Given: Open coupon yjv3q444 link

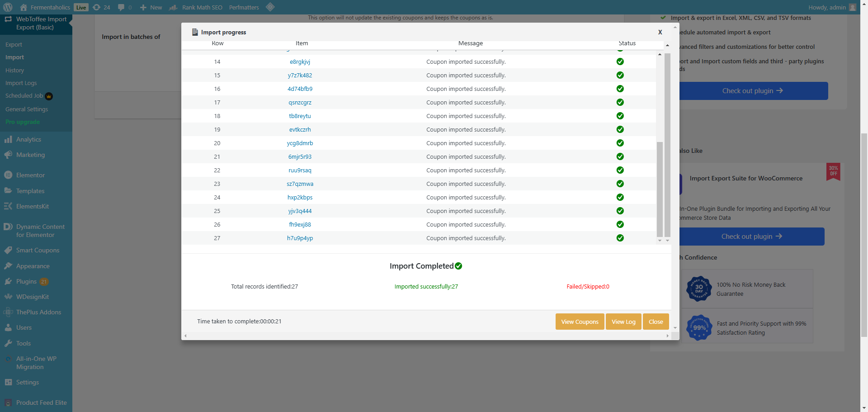Looking at the screenshot, I should pos(300,211).
